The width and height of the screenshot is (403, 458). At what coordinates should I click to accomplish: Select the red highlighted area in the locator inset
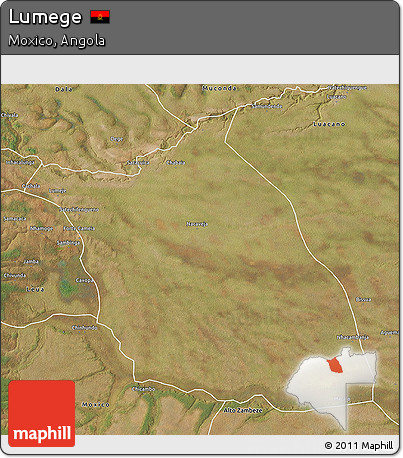pyautogui.click(x=335, y=365)
